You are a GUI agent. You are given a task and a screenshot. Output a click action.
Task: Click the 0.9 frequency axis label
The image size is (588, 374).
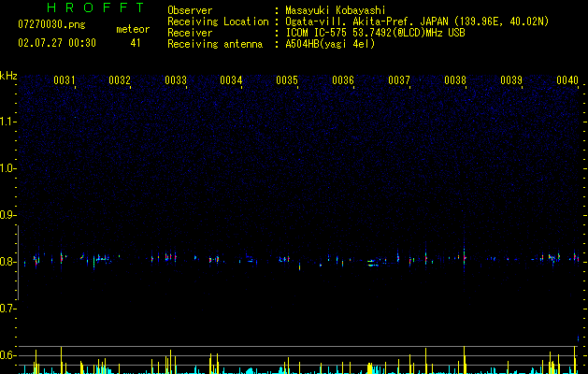[x=8, y=215]
